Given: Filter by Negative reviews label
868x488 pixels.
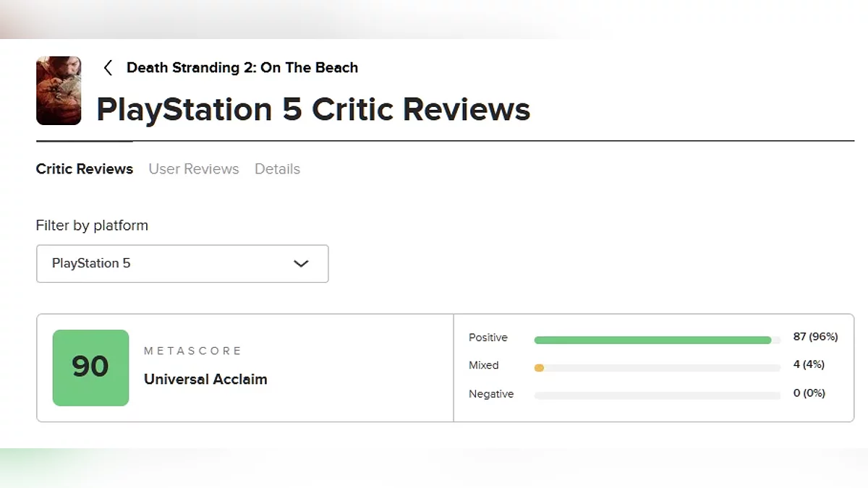Looking at the screenshot, I should (491, 394).
